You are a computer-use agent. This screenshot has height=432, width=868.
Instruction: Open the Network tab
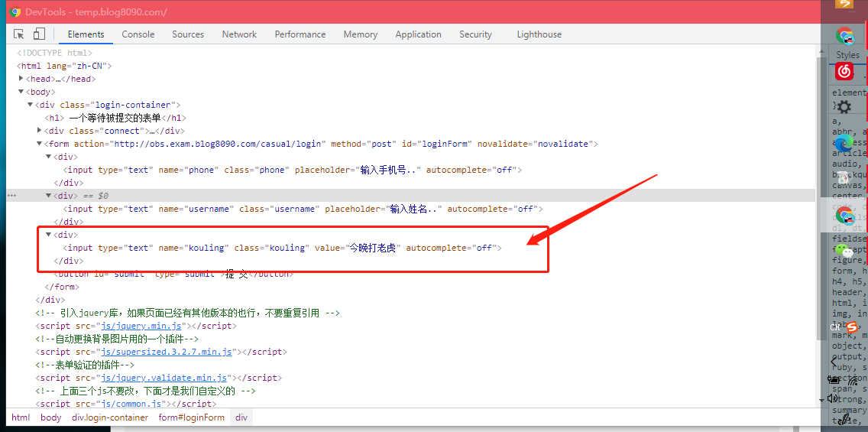pyautogui.click(x=239, y=34)
